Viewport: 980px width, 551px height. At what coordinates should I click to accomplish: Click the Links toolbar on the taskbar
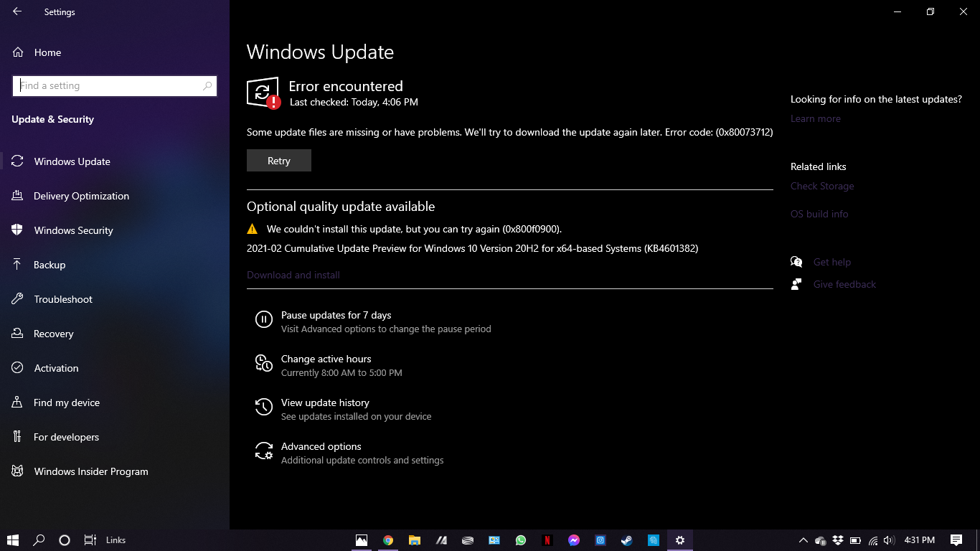point(116,540)
